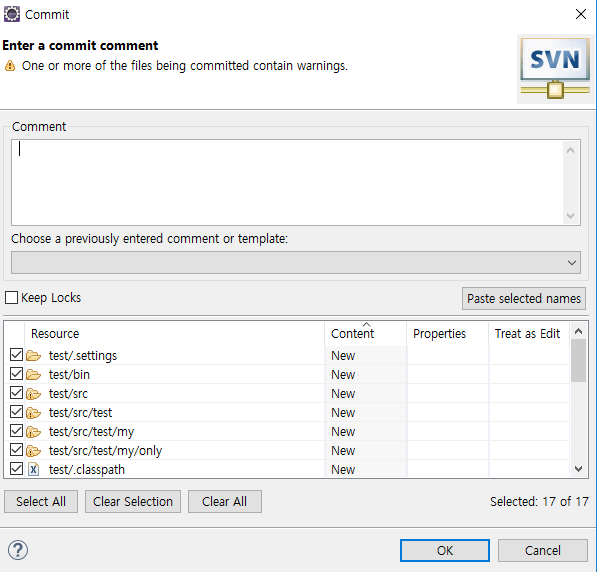Click the test/.settings folder icon

[x=34, y=356]
